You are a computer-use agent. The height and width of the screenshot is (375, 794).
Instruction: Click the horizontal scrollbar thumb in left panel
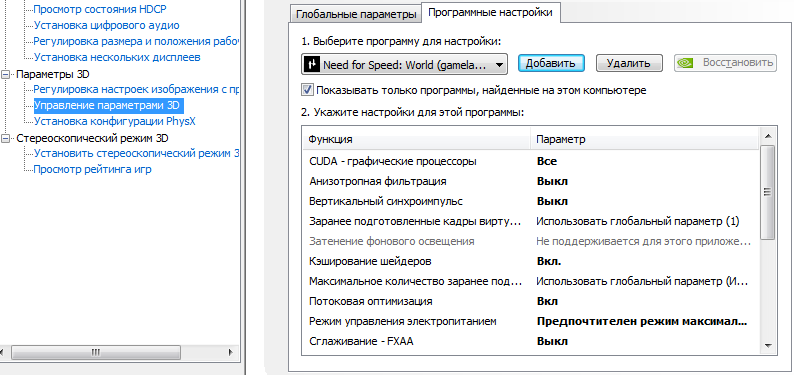point(95,352)
